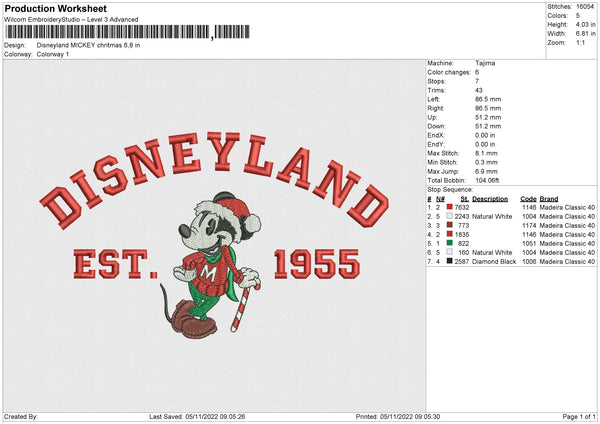
Task: Click the 'St.' column header
Action: click(465, 199)
